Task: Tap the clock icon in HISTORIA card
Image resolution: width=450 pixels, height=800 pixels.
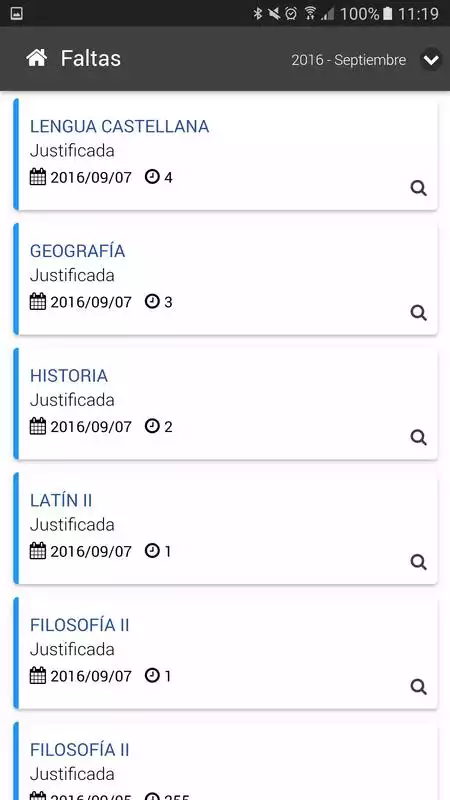Action: 152,426
